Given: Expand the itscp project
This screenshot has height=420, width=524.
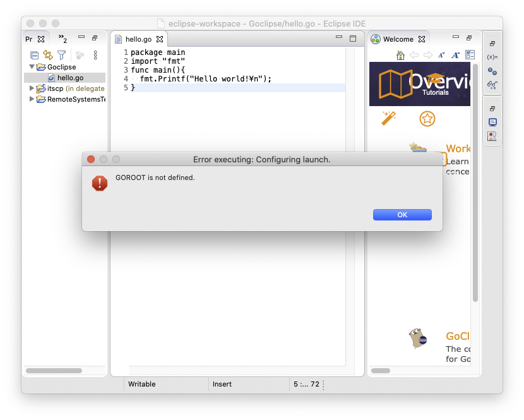Looking at the screenshot, I should tap(32, 88).
